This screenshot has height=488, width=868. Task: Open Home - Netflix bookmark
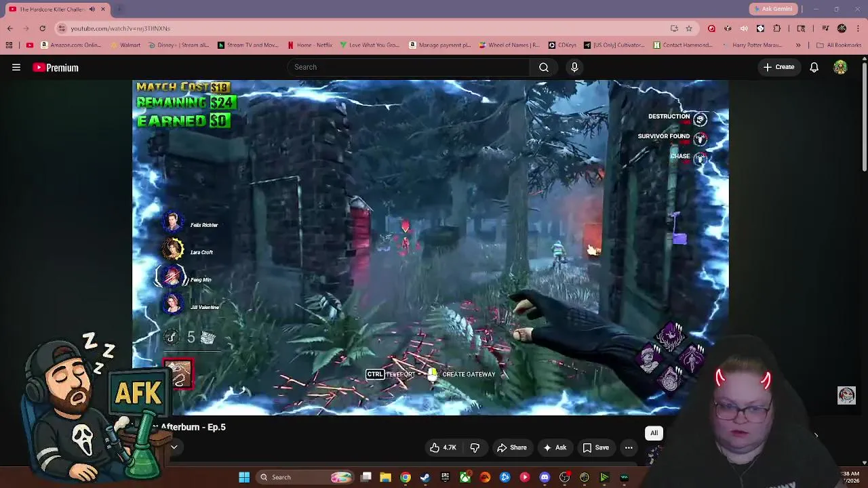309,45
